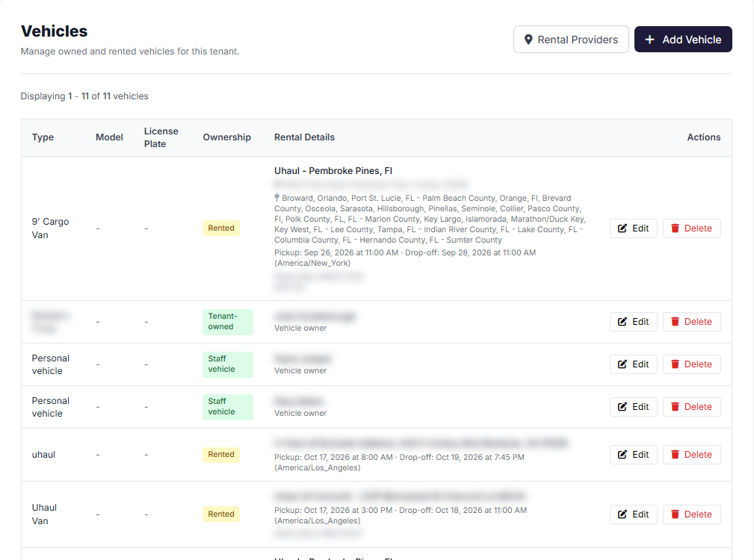Click the Add Vehicle button
754x560 pixels.
683,40
